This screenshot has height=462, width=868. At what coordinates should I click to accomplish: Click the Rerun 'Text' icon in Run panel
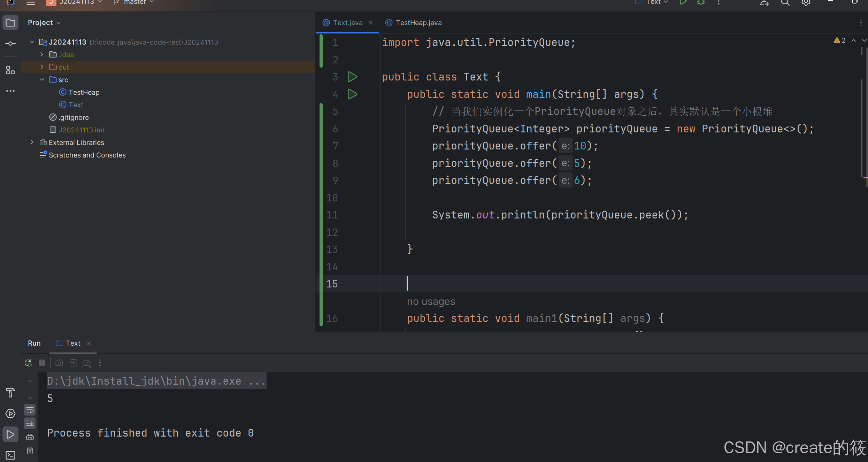[28, 363]
